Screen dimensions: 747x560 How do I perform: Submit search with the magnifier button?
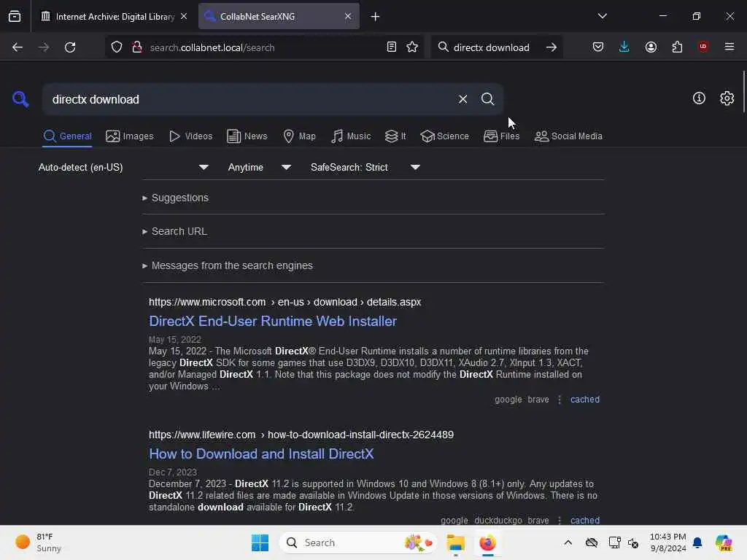[487, 99]
